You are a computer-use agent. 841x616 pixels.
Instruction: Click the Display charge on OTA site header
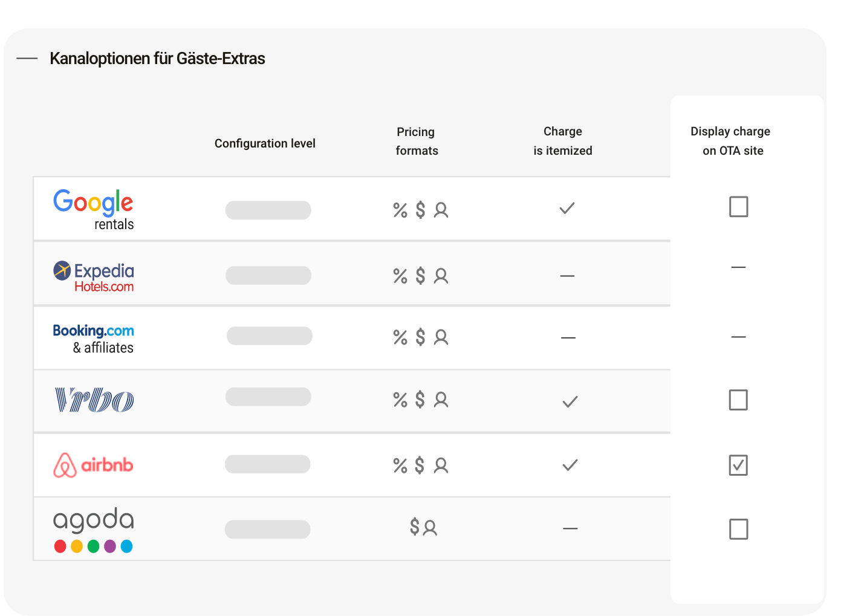tap(731, 141)
